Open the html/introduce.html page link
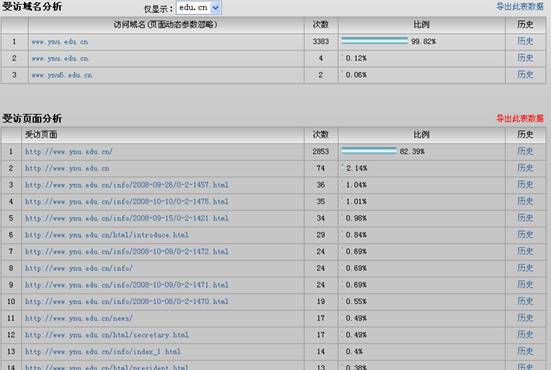This screenshot has height=370, width=551. 106,235
